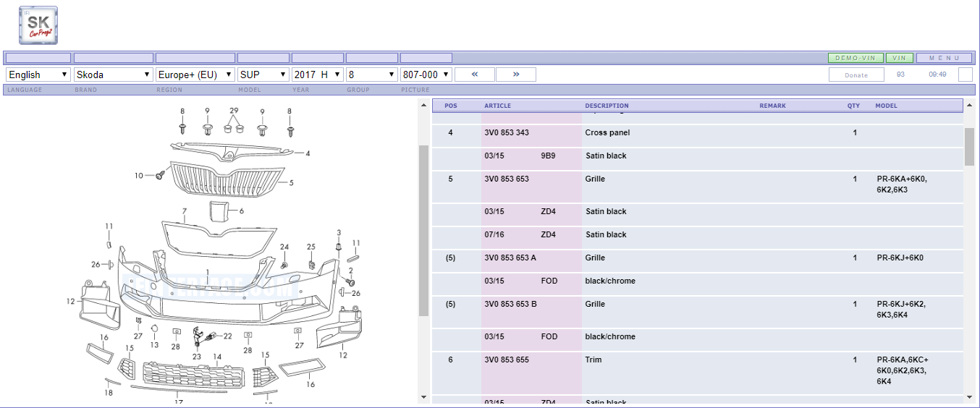Click the ARTICLE column header
The height and width of the screenshot is (408, 980).
498,106
